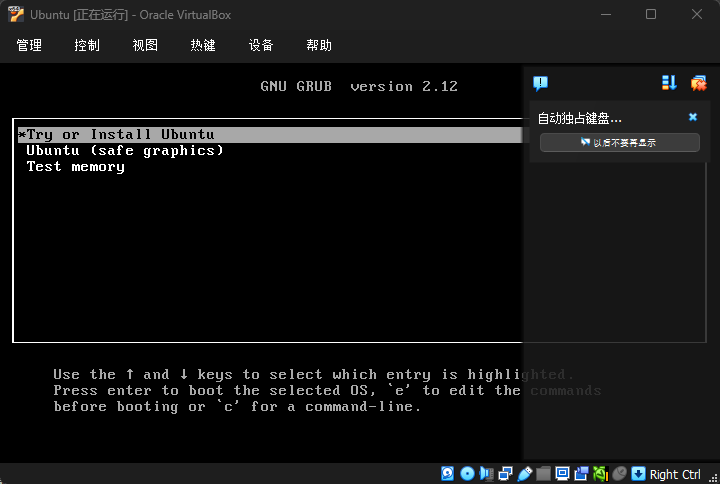
Task: Dismiss the 自动独占键盘 notification
Action: [x=693, y=117]
